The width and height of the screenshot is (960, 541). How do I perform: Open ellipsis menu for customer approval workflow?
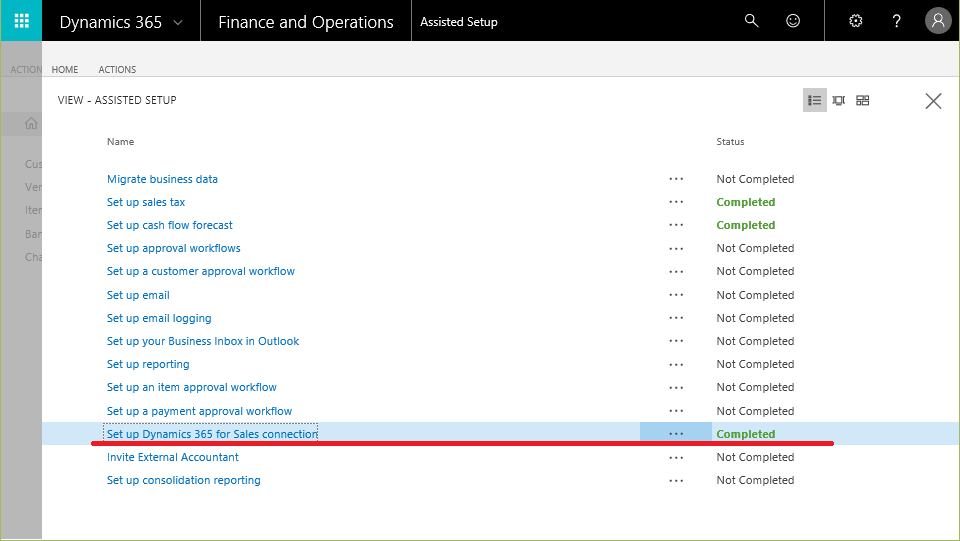[676, 272]
